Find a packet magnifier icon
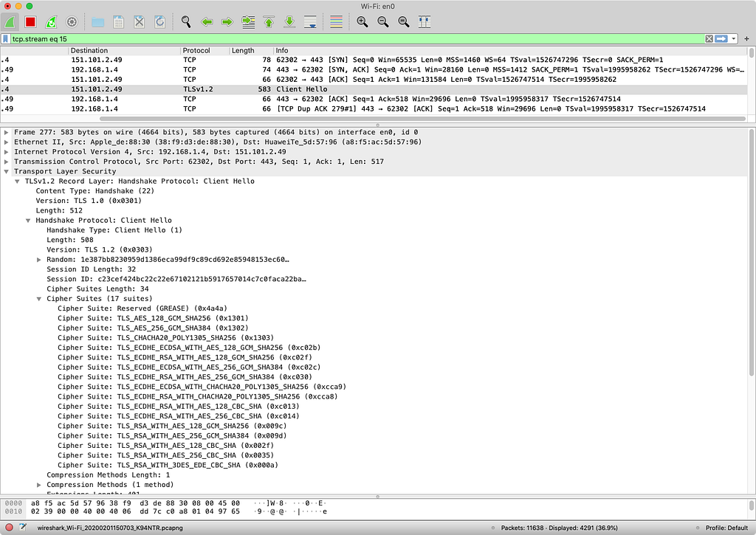Viewport: 756px width, 535px height. [x=185, y=21]
